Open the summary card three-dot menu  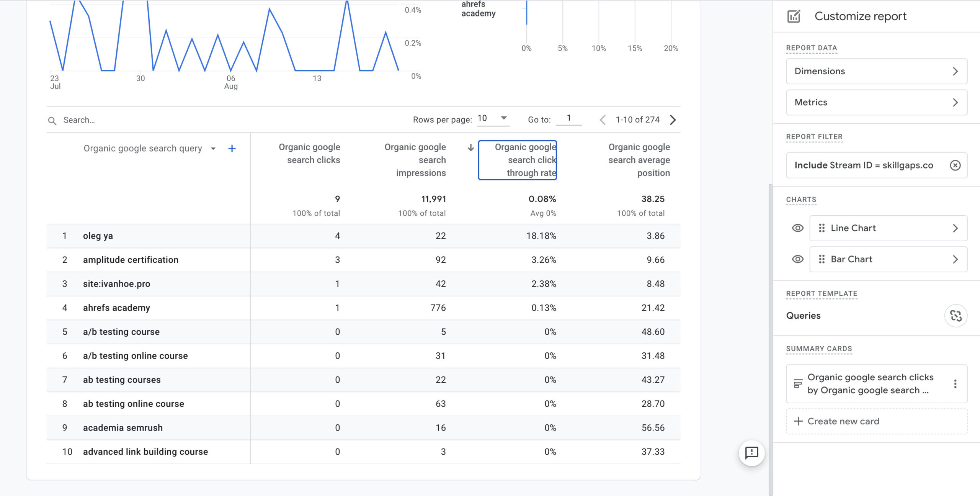pyautogui.click(x=955, y=384)
